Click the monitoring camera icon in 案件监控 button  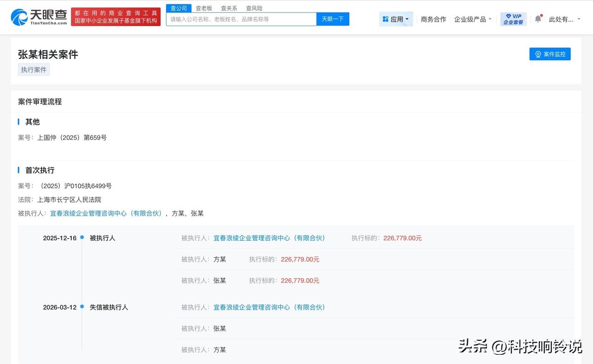pos(538,54)
